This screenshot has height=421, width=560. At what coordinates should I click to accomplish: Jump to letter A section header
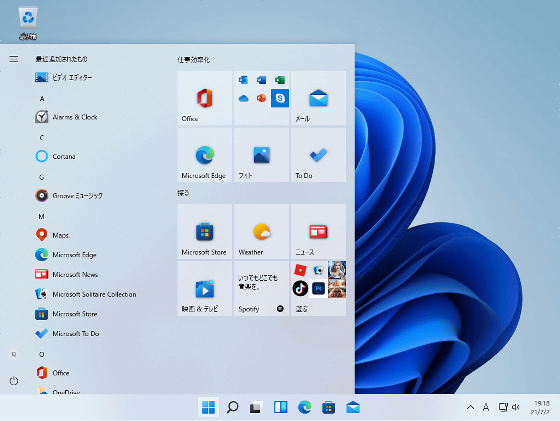pyautogui.click(x=42, y=99)
